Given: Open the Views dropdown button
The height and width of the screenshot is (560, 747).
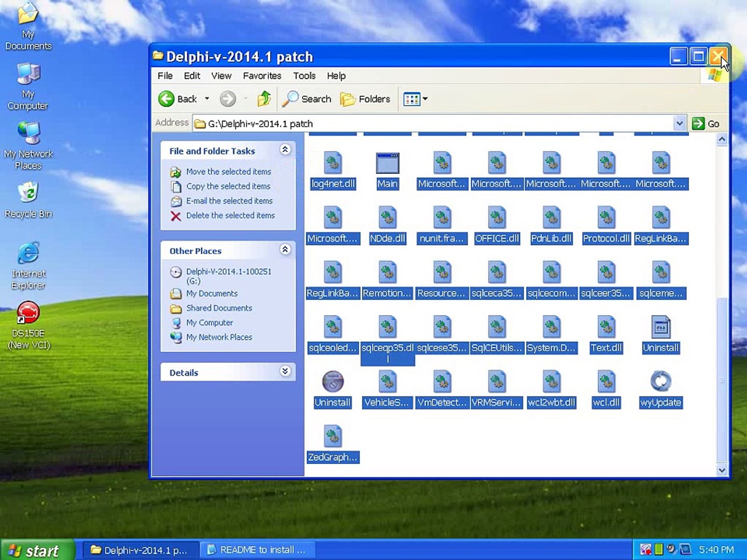Looking at the screenshot, I should click(416, 99).
